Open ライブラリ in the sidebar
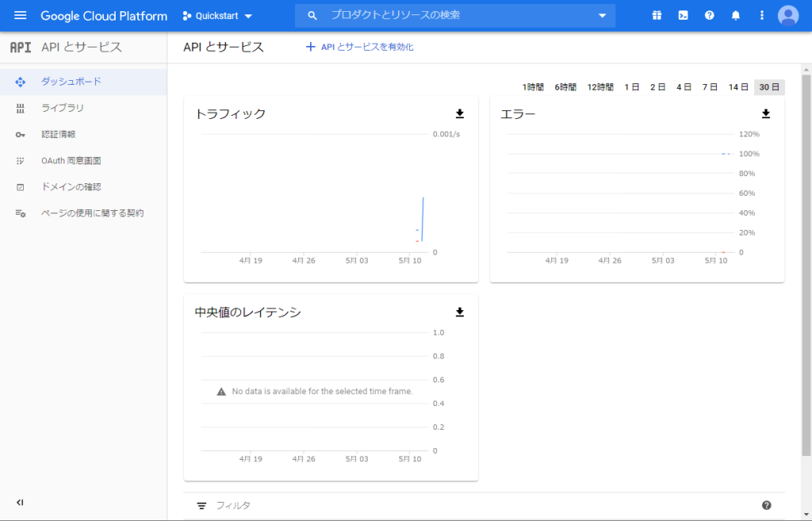Viewport: 812px width, 521px height. point(83,108)
